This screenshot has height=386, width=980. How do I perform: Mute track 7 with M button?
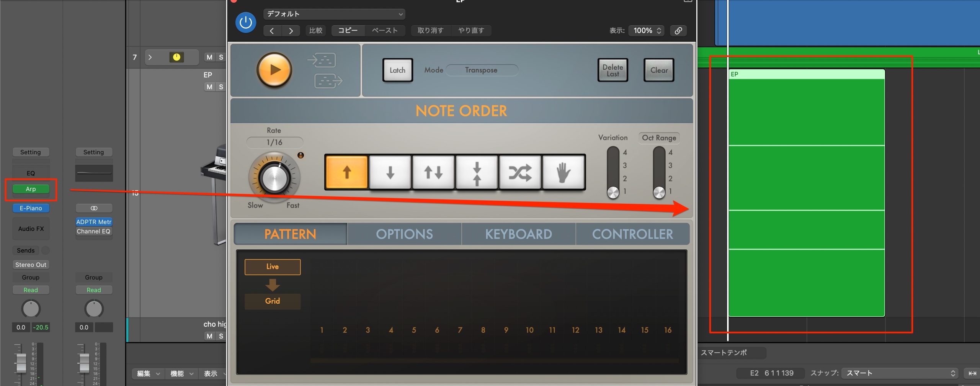[209, 57]
